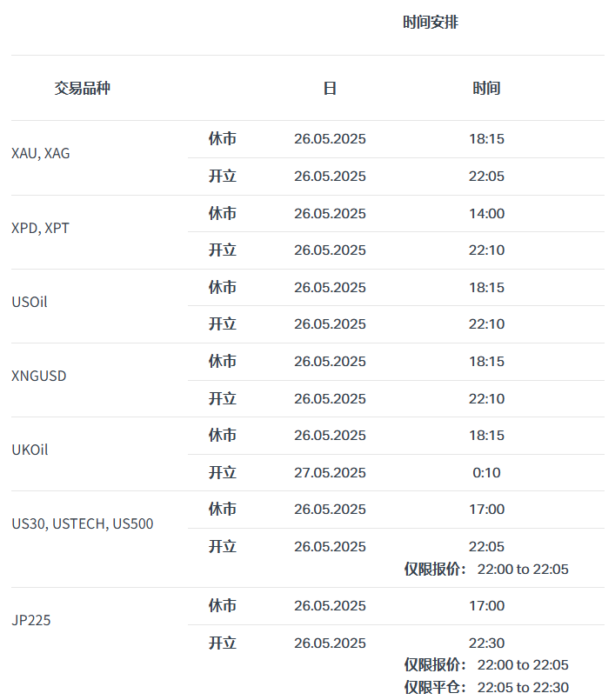Click 仅限报价 note under JP225 opening

pyautogui.click(x=435, y=664)
